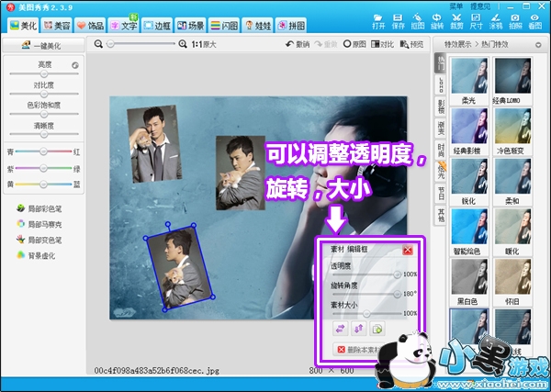Image resolution: width=551 pixels, height=392 pixels.
Task: Toggle the 原图 original image view
Action: tap(353, 43)
